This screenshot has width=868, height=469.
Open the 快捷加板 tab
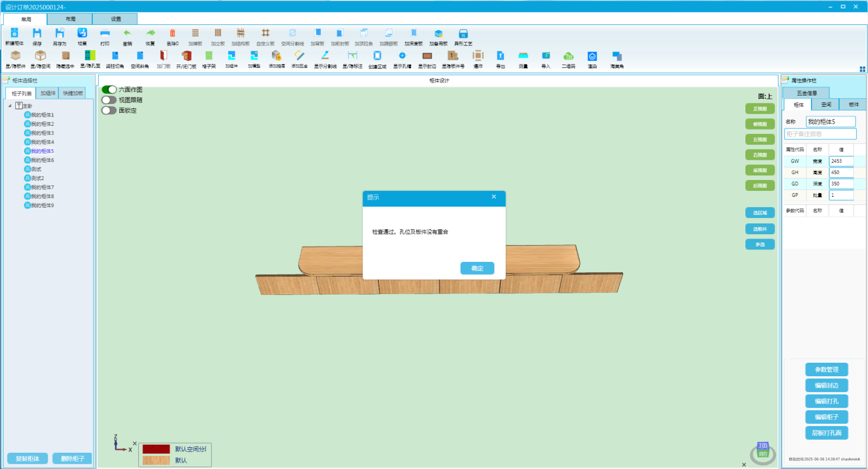coord(73,93)
